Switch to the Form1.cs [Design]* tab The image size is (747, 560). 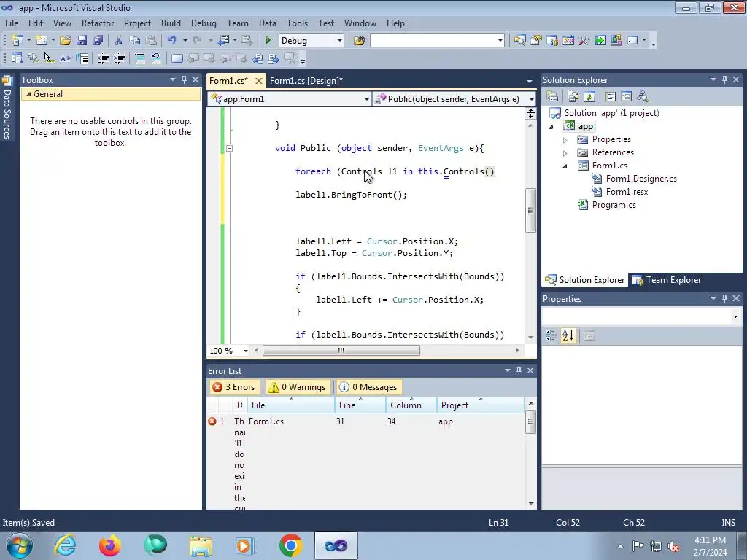coord(306,80)
